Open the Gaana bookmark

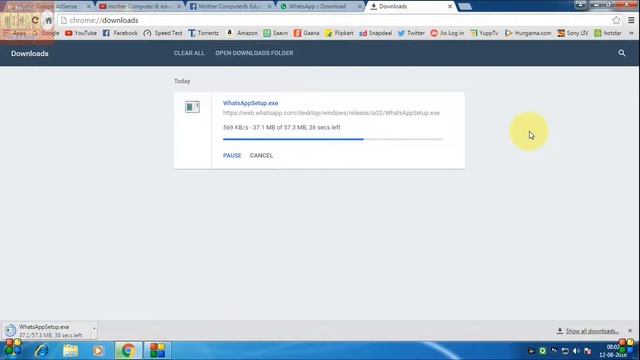tap(307, 33)
